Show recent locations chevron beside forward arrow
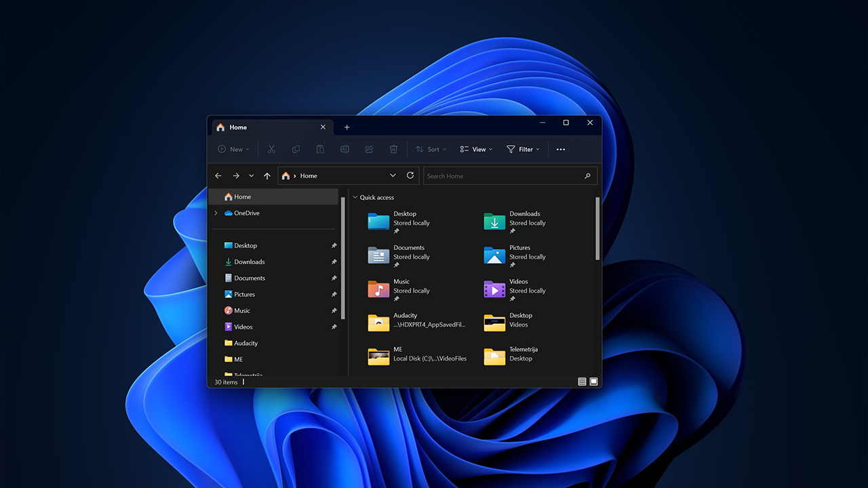The height and width of the screenshot is (488, 868). 252,176
